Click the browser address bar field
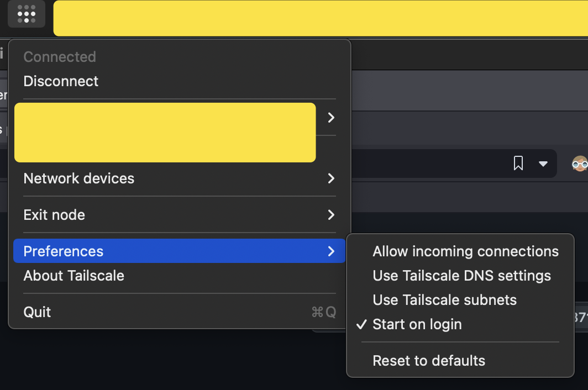 pyautogui.click(x=431, y=164)
